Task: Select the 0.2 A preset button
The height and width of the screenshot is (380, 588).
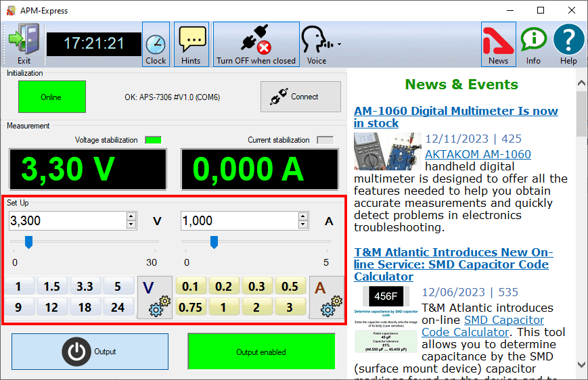Action: (x=223, y=287)
